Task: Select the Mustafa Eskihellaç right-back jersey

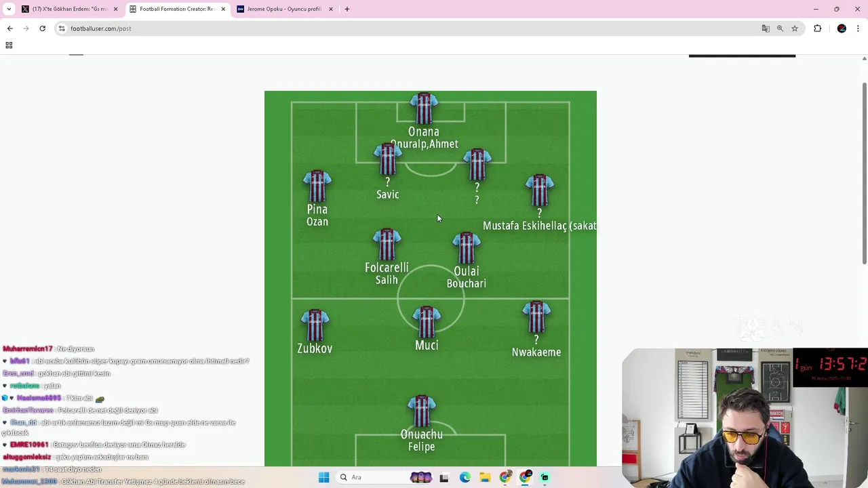Action: pyautogui.click(x=540, y=190)
